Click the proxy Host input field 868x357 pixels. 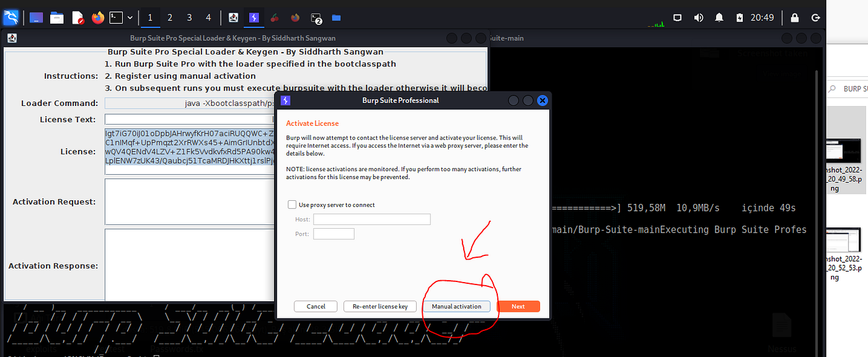[x=371, y=219]
